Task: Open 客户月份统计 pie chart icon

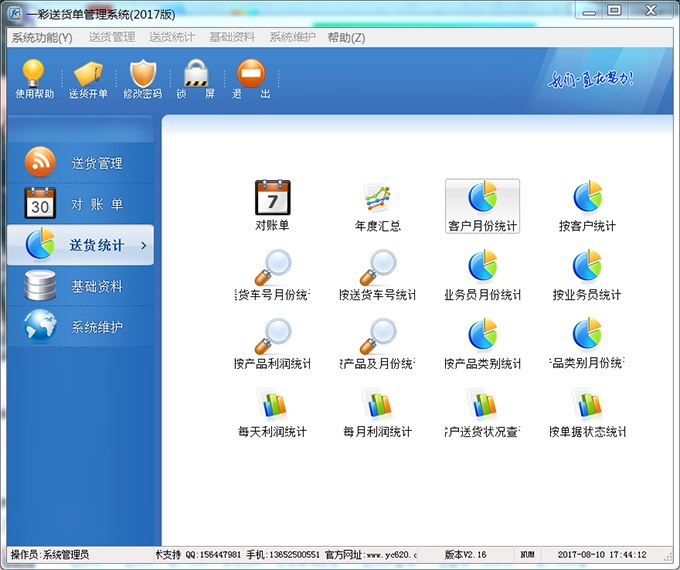Action: coord(482,206)
